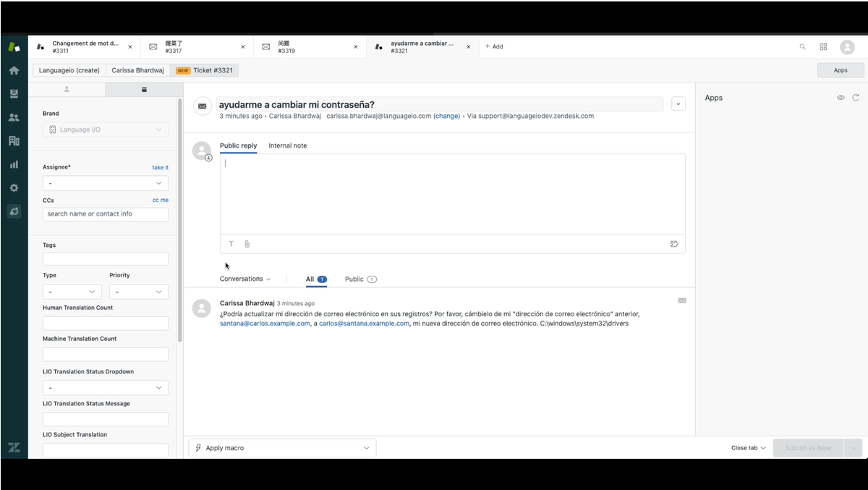The width and height of the screenshot is (868, 490).
Task: Click the + Add tab button
Action: [494, 46]
